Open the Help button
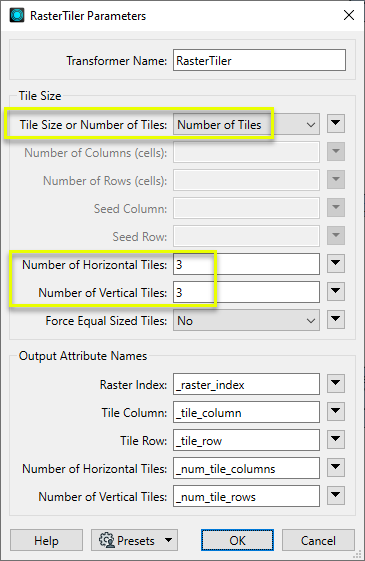Image resolution: width=365 pixels, height=561 pixels. [47, 540]
